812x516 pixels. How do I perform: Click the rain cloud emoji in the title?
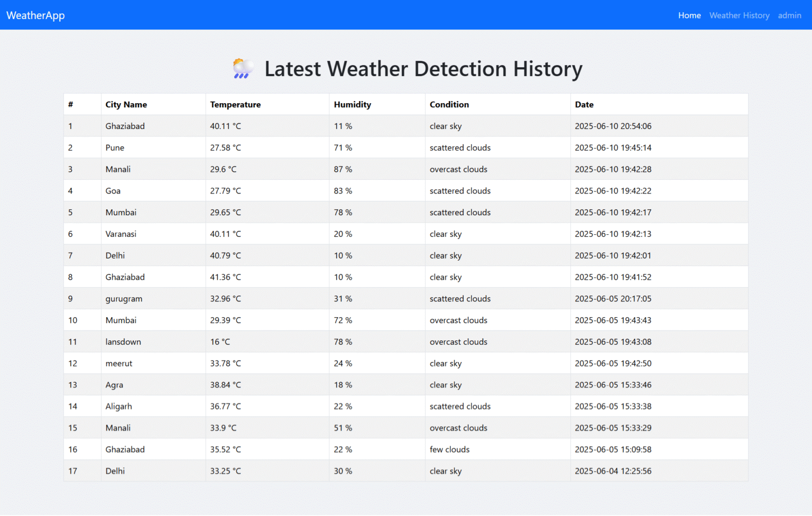243,69
